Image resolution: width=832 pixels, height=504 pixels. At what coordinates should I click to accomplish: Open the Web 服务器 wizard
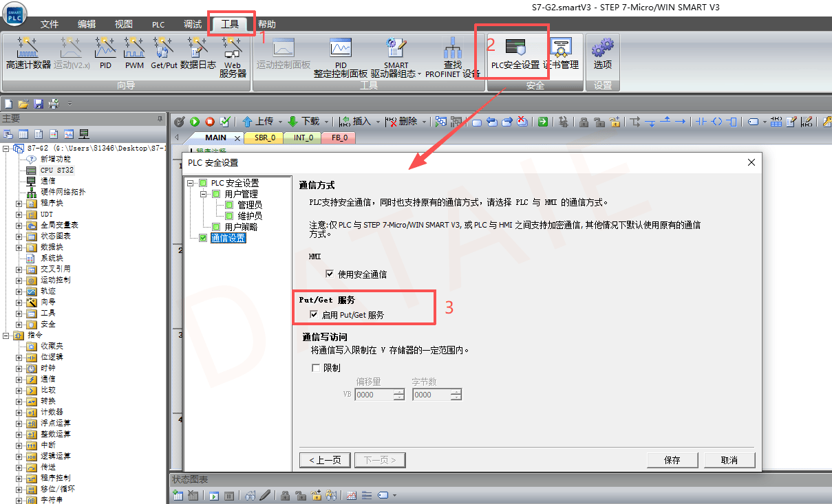click(x=233, y=57)
